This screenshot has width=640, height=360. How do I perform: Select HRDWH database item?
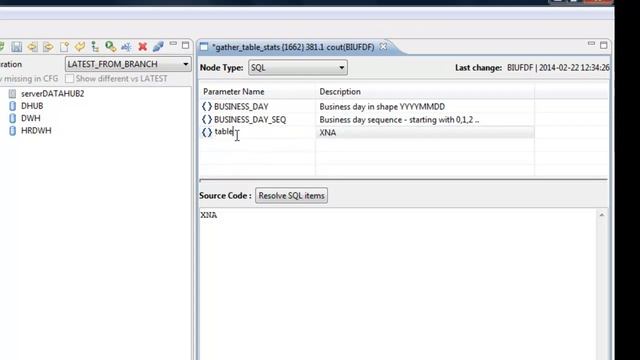click(36, 131)
